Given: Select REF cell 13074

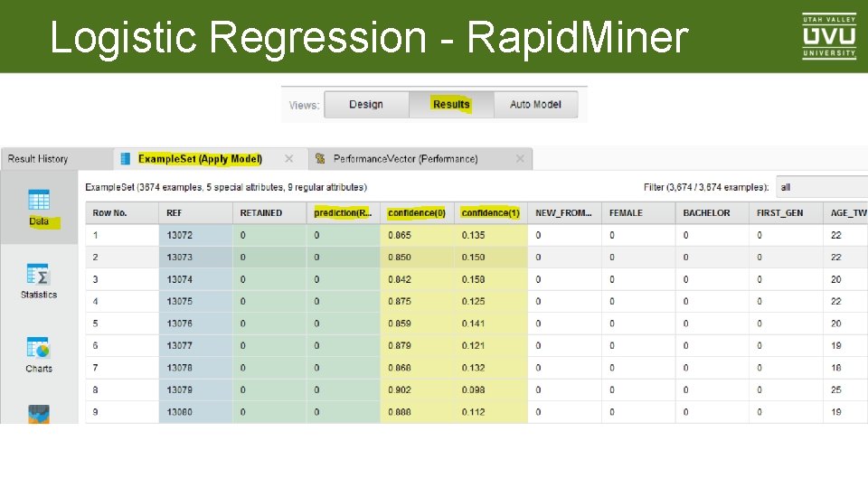Looking at the screenshot, I should pos(196,279).
